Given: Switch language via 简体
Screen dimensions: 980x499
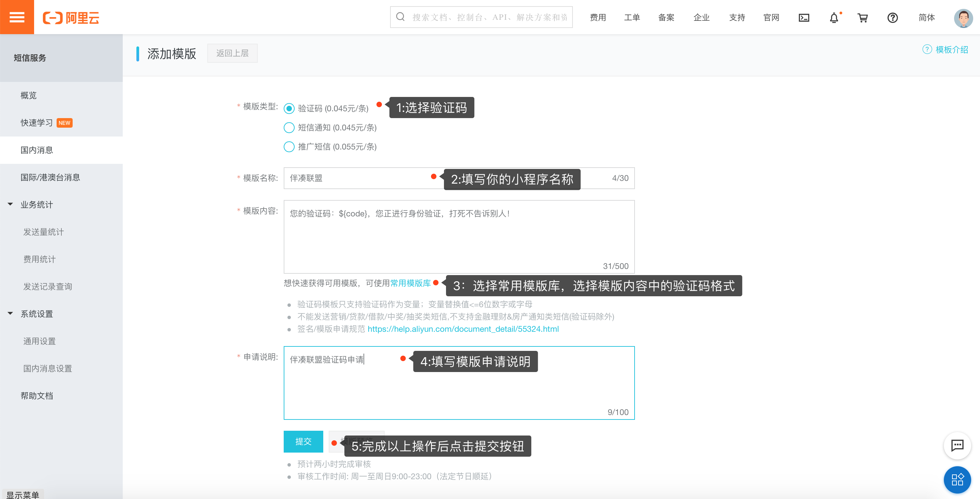Looking at the screenshot, I should click(927, 17).
